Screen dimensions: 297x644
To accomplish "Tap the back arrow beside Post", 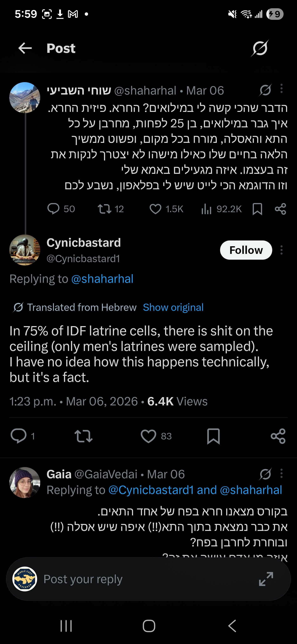I will (25, 48).
